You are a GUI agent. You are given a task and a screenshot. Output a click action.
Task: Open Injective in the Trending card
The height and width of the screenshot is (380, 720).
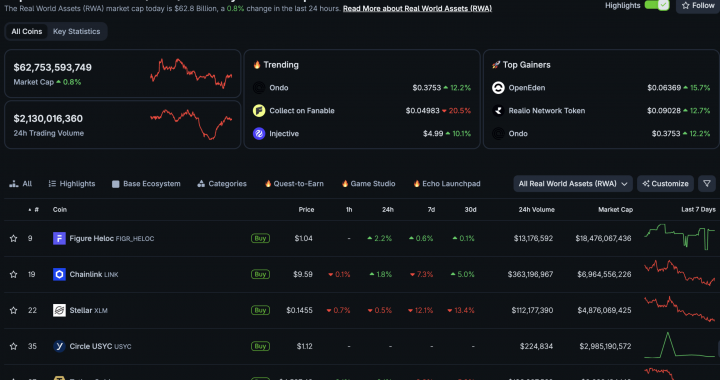(x=284, y=134)
